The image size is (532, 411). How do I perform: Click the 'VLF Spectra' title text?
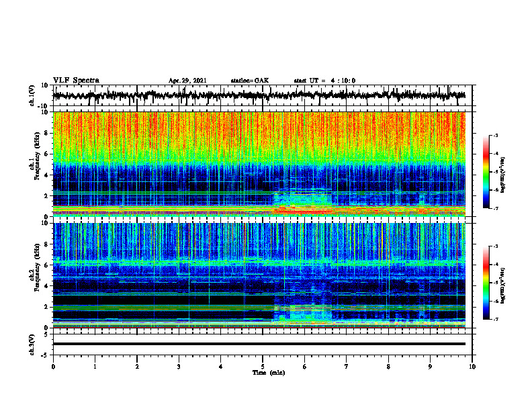(x=76, y=81)
